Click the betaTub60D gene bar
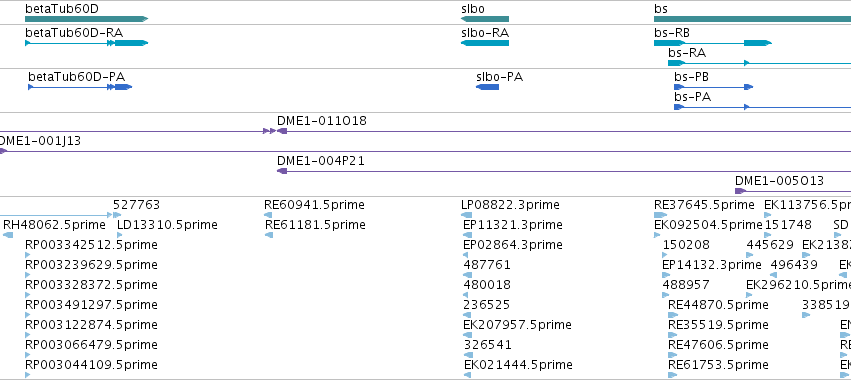The image size is (851, 380). point(86,19)
